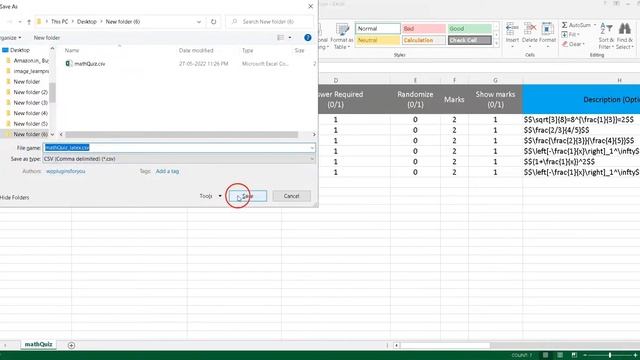Viewport: 640px width, 360px height.
Task: Select New folder (2) in navigation pane
Action: tap(30, 92)
